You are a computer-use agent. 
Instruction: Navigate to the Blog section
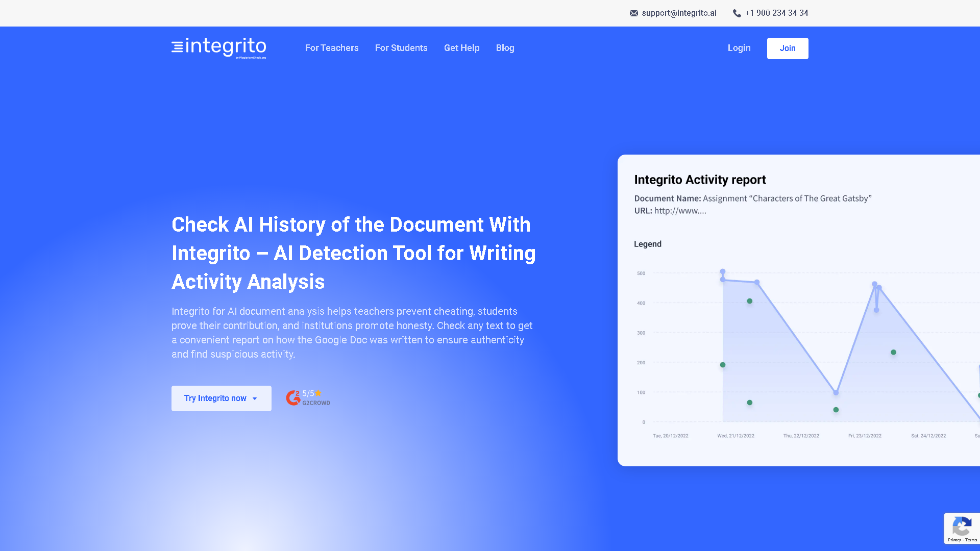click(505, 48)
